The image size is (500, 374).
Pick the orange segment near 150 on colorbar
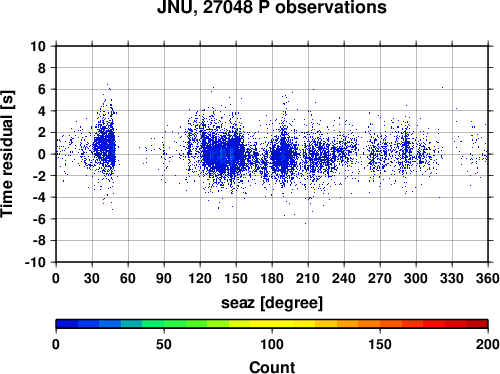tap(369, 324)
